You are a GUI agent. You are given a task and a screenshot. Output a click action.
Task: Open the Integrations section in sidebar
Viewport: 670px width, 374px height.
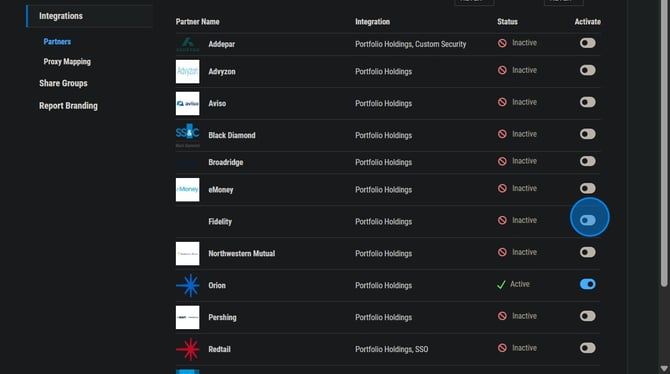coord(89,16)
